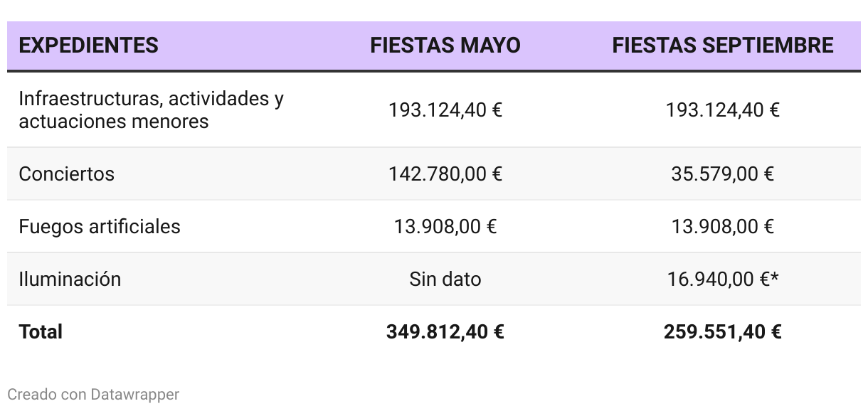The width and height of the screenshot is (868, 411).
Task: Select the 16.940,00 € Iluminación value
Action: (719, 279)
